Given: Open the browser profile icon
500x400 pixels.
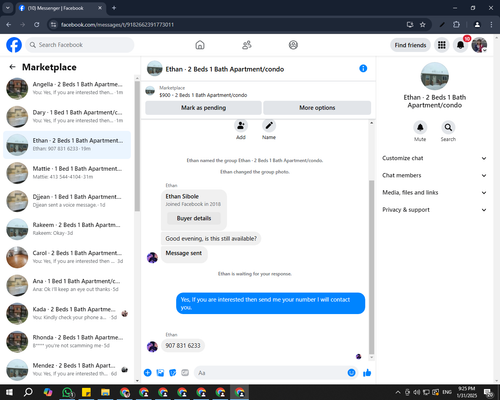Looking at the screenshot, I should (477, 25).
